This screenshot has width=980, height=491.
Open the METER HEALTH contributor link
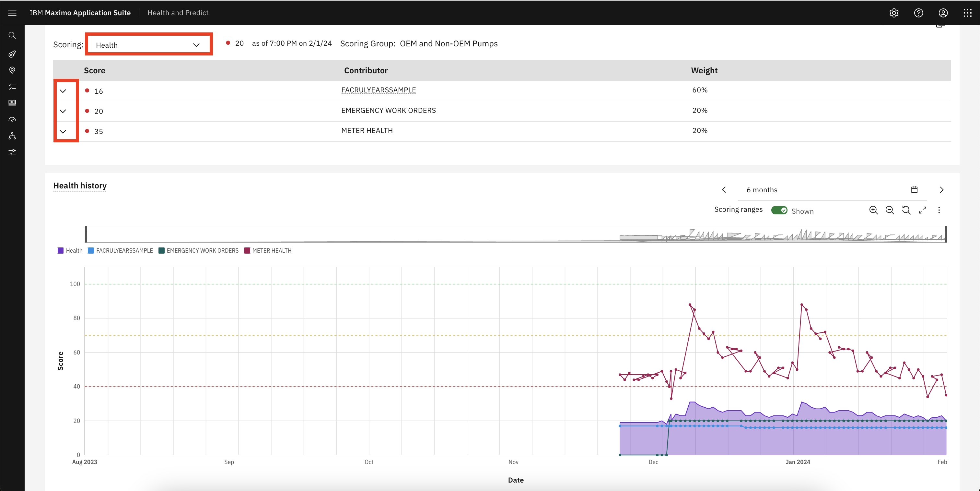tap(367, 131)
